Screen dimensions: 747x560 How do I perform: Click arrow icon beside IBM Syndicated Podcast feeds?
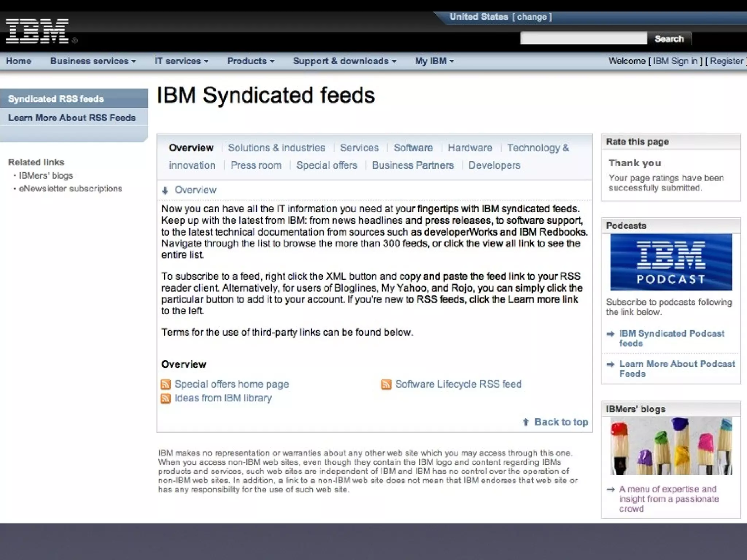pyautogui.click(x=611, y=334)
